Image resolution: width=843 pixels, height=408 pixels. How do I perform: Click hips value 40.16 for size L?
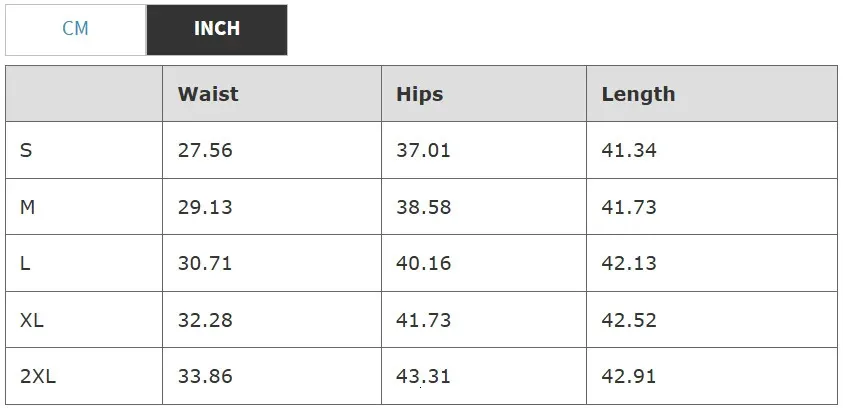[x=423, y=264]
